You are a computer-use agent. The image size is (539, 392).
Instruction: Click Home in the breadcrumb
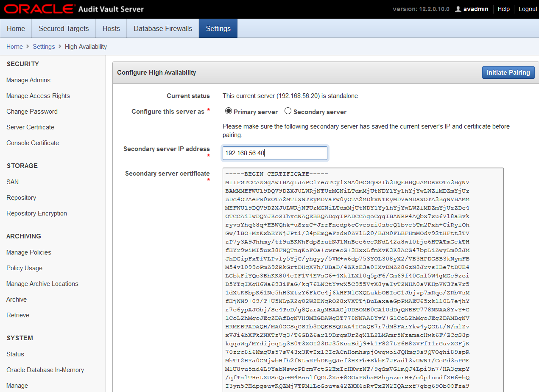14,47
